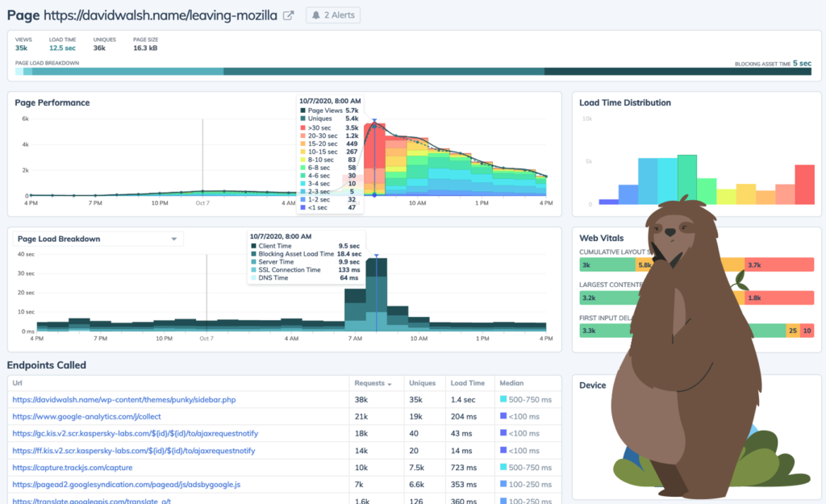The image size is (826, 504).
Task: Open the googlesyndication adsbygoogle.js endpoint link
Action: (127, 485)
